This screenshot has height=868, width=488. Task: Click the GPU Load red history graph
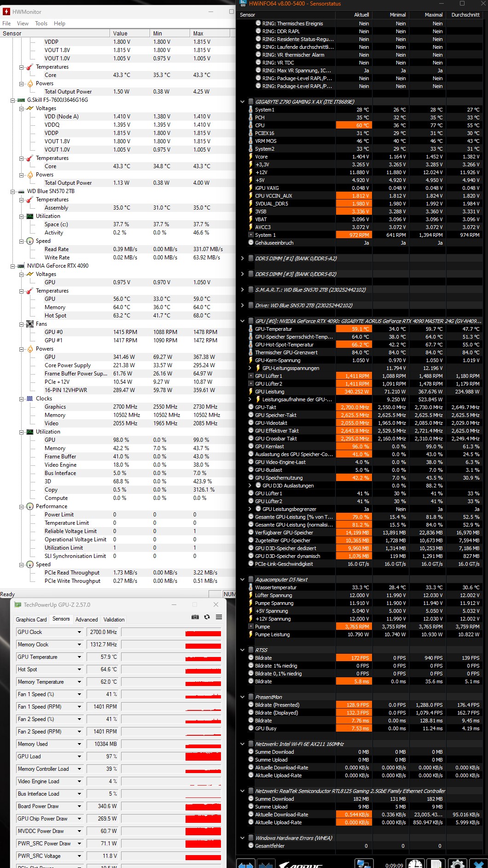(x=172, y=757)
